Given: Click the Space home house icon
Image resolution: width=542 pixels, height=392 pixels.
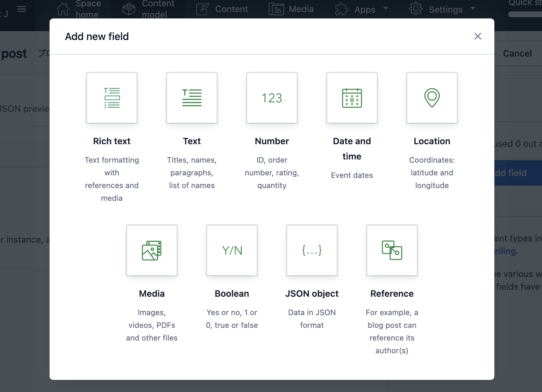Looking at the screenshot, I should pos(63,9).
